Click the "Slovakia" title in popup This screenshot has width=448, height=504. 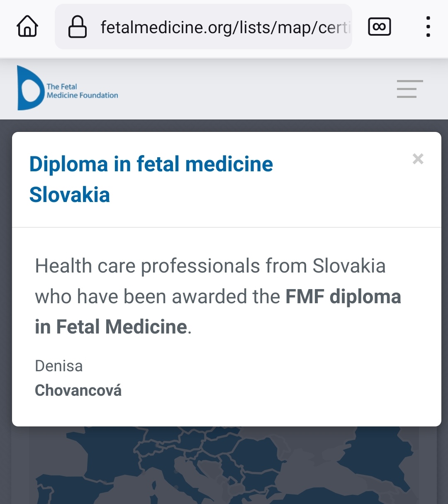(x=70, y=195)
